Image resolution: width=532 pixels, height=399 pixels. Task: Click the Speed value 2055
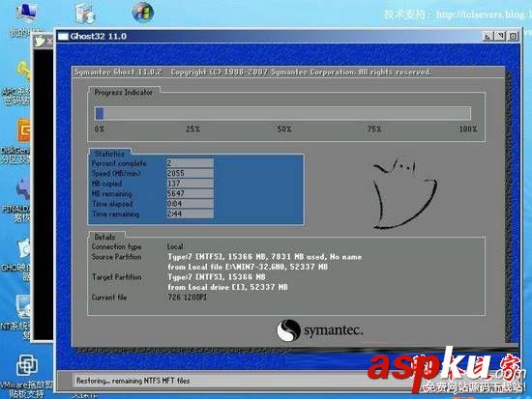pos(190,173)
